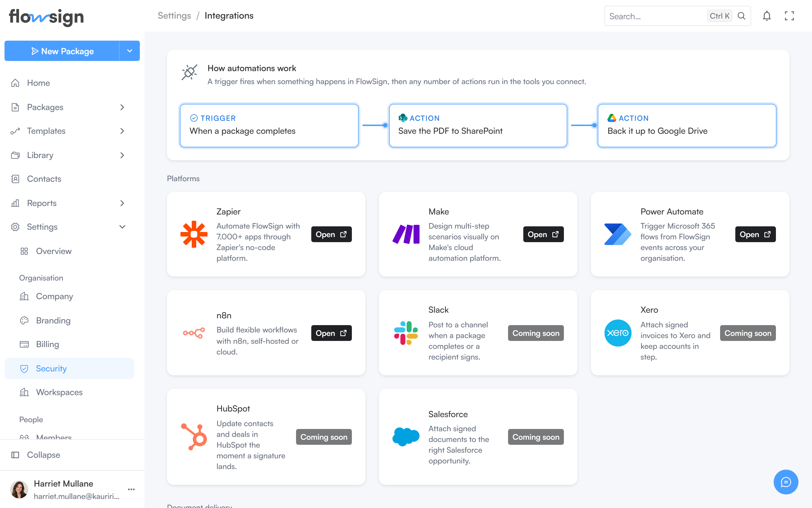This screenshot has width=812, height=508.
Task: Expand the Templates submenu chevron
Action: click(122, 131)
